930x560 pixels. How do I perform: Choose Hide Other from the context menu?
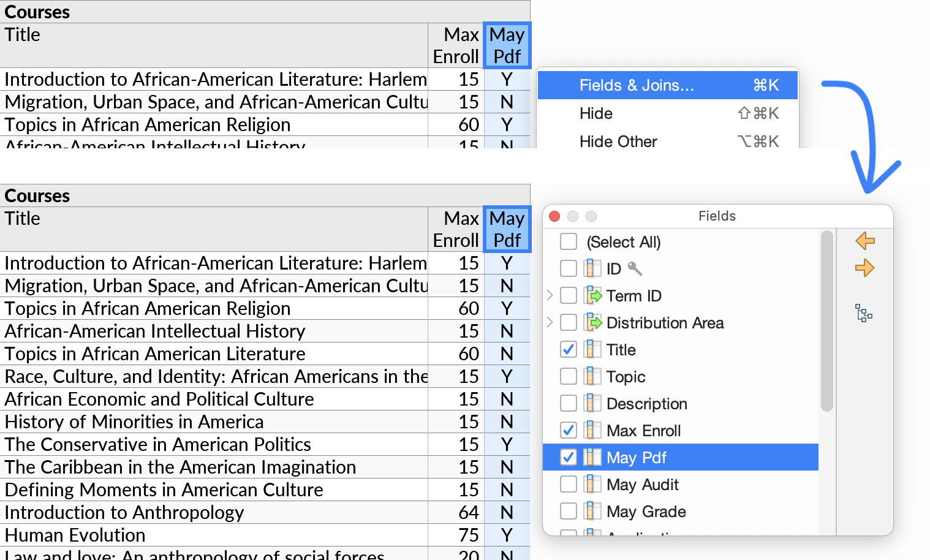[x=618, y=142]
